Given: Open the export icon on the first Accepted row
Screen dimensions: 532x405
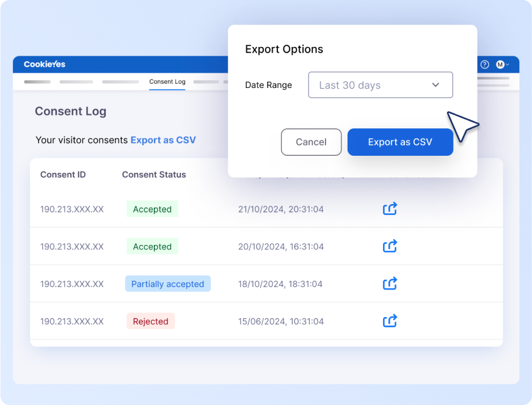Looking at the screenshot, I should point(390,208).
